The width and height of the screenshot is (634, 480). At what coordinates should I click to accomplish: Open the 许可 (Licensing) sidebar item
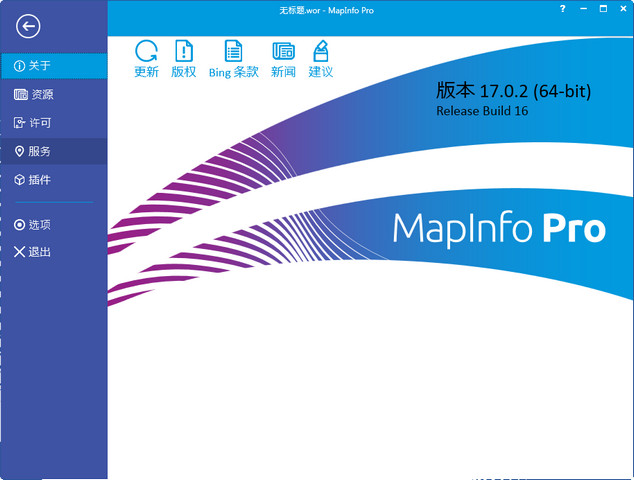[x=54, y=123]
